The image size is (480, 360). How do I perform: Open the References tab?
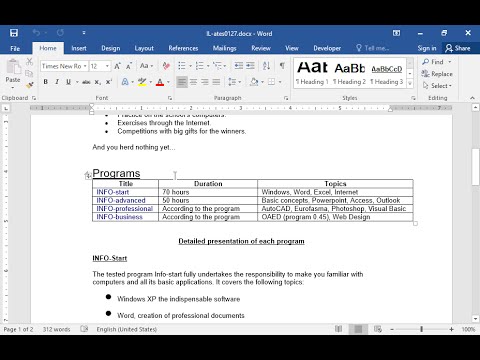183,48
